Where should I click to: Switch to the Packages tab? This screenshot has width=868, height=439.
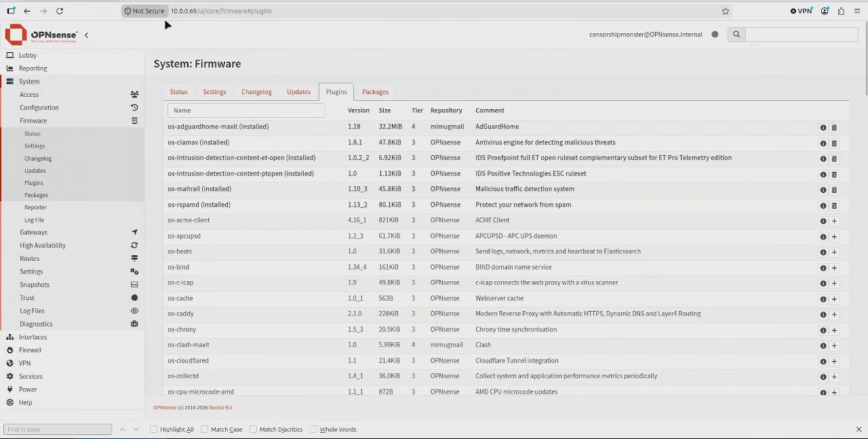[375, 92]
